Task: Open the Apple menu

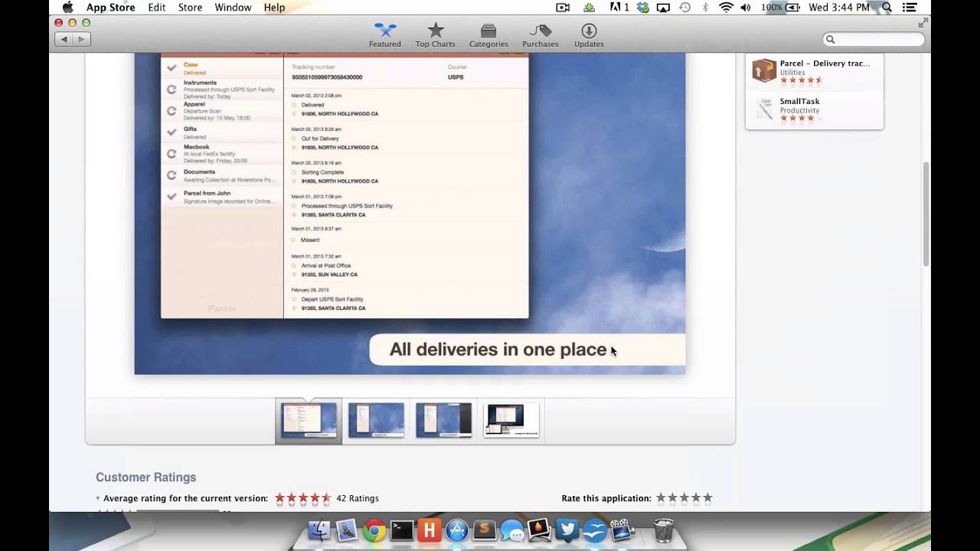Action: (x=67, y=7)
